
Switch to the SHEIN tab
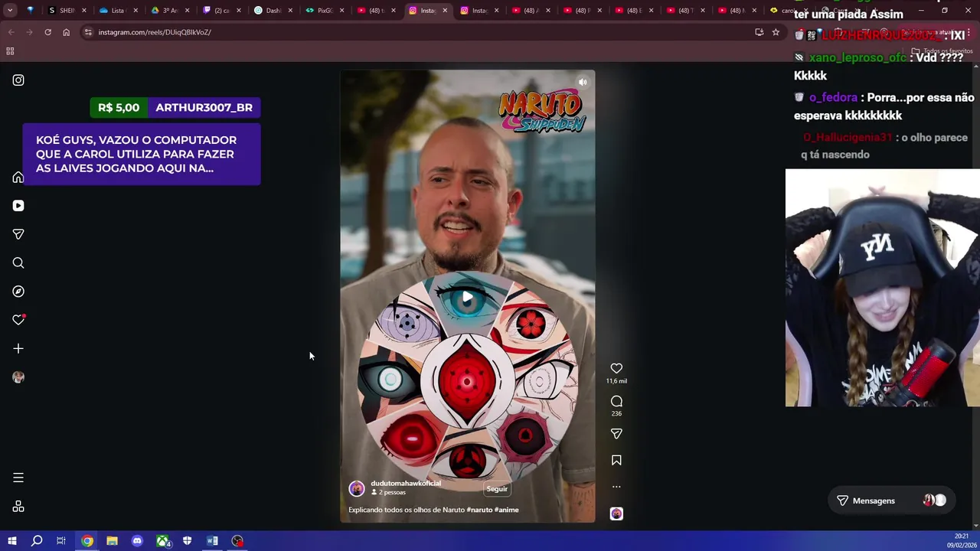point(67,11)
